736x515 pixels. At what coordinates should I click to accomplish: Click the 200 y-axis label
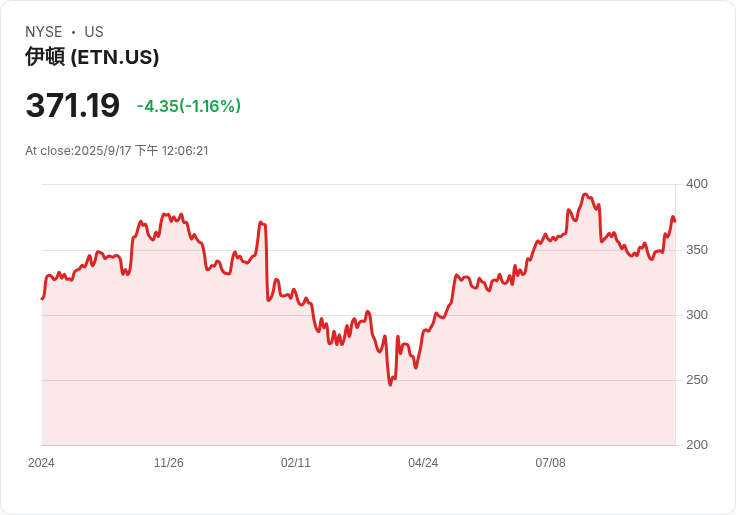(x=696, y=445)
